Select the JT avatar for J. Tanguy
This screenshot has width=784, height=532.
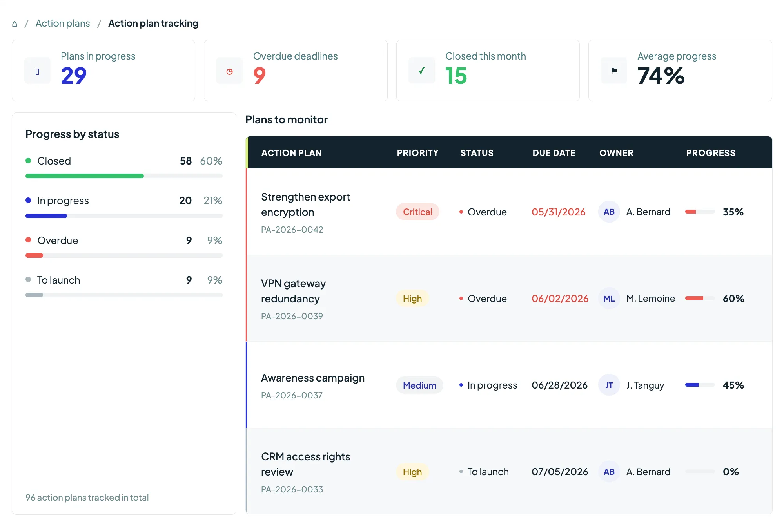click(x=609, y=385)
